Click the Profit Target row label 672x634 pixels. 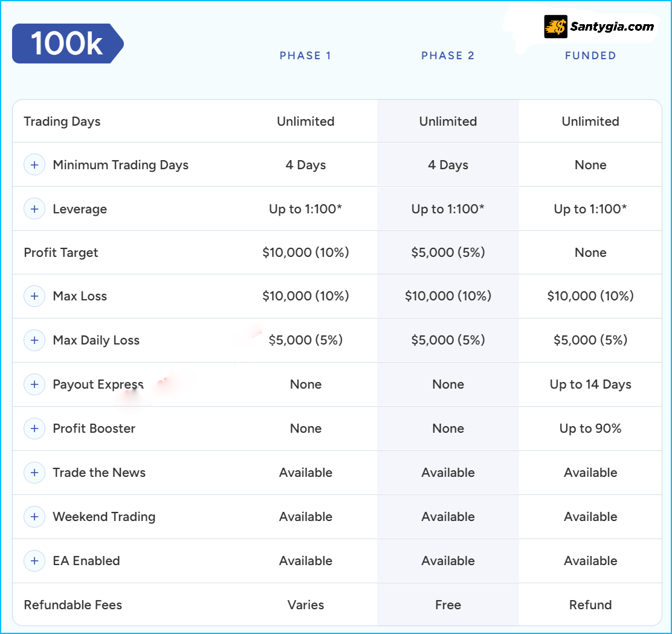(60, 253)
